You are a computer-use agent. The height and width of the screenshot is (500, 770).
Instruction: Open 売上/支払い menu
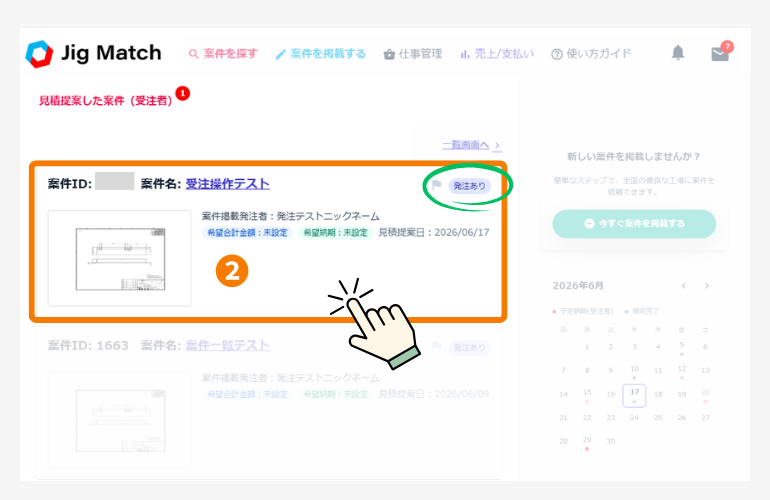click(x=497, y=54)
